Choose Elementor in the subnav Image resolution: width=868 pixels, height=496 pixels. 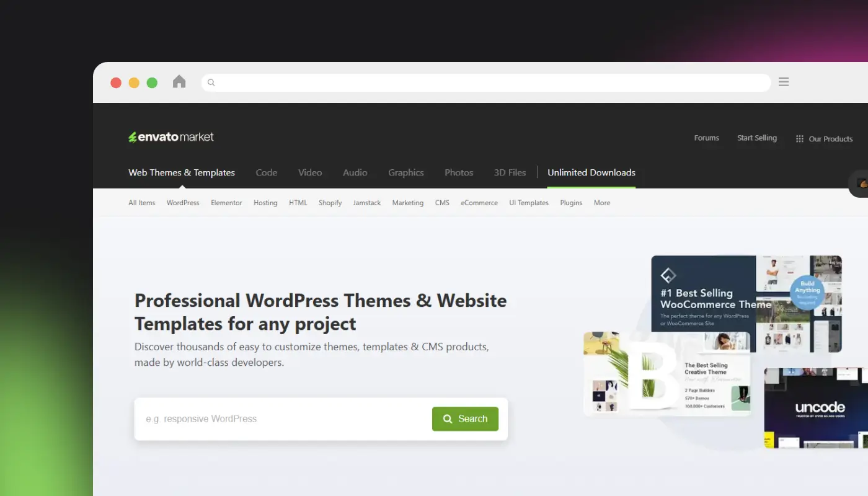[226, 203]
